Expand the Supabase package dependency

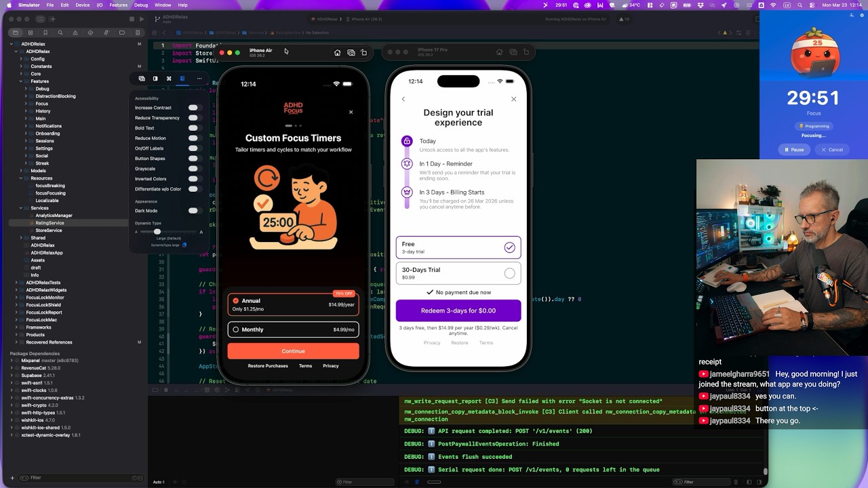[12, 375]
